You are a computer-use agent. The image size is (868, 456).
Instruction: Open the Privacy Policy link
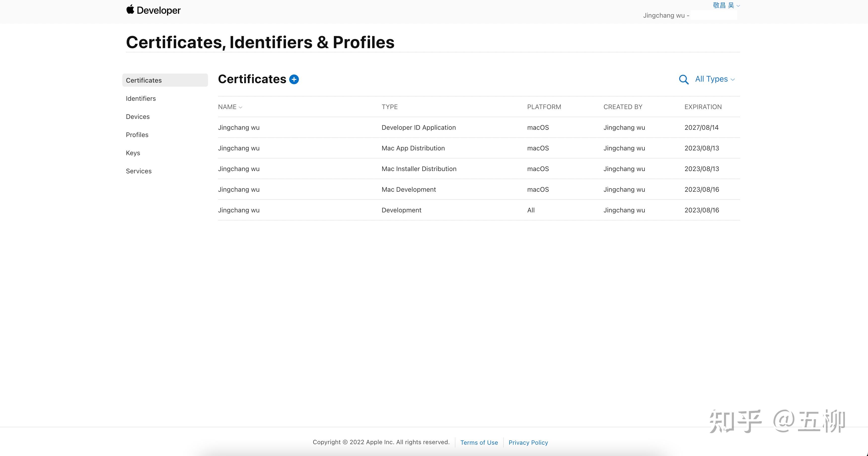(x=528, y=442)
